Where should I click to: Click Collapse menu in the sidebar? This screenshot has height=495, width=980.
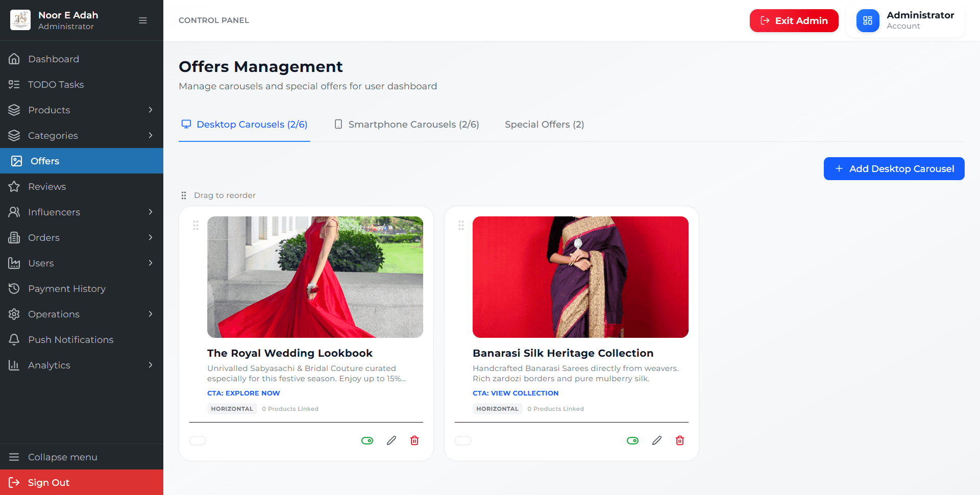[82, 457]
